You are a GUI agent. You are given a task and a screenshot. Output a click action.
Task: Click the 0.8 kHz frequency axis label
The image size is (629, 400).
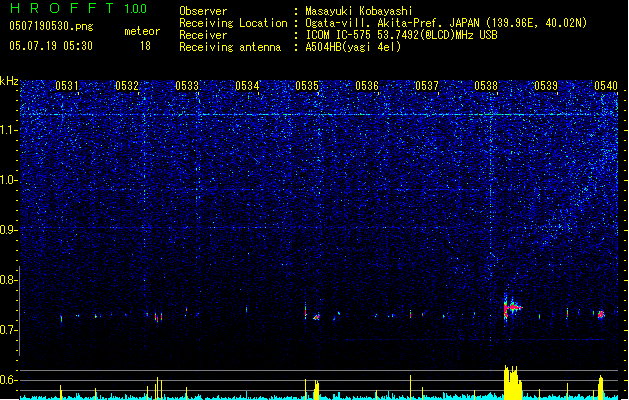9,280
